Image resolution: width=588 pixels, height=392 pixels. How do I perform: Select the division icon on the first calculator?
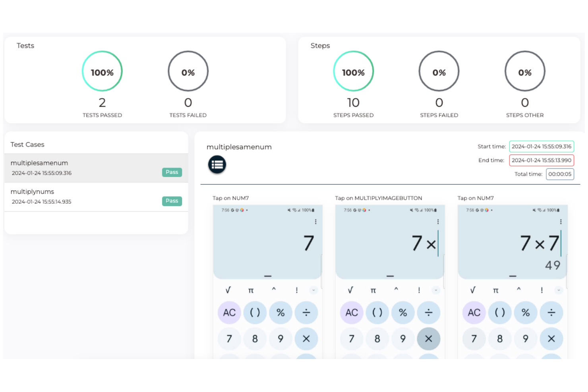coord(306,313)
